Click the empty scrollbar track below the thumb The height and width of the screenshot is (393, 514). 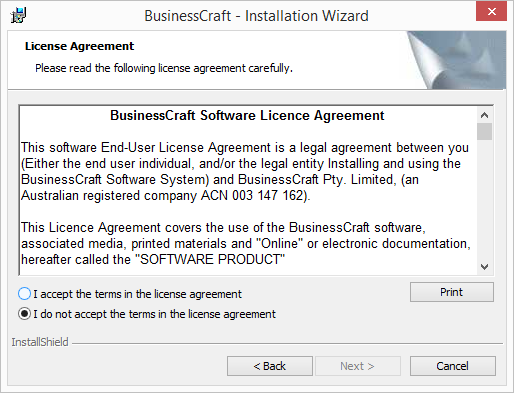tap(484, 199)
